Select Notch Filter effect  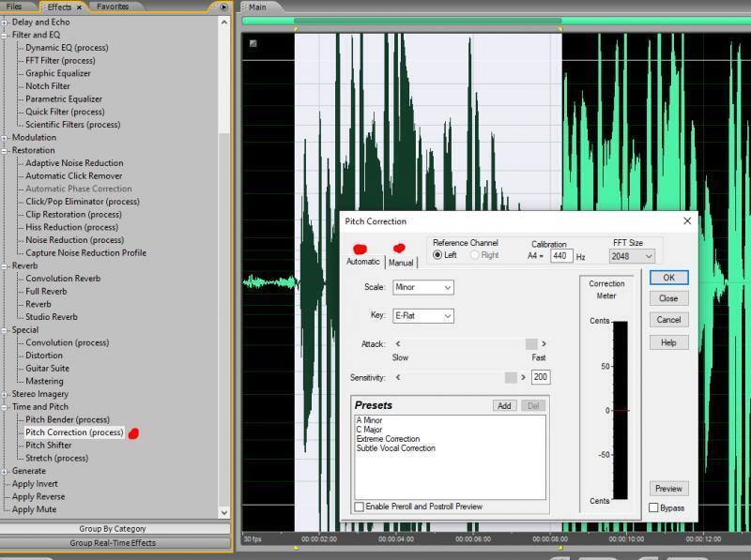click(48, 86)
